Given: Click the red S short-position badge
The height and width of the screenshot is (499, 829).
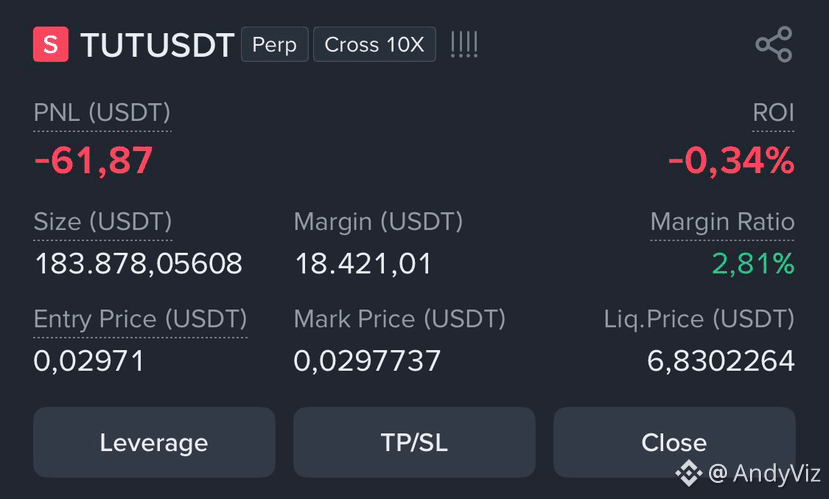Looking at the screenshot, I should 51,44.
